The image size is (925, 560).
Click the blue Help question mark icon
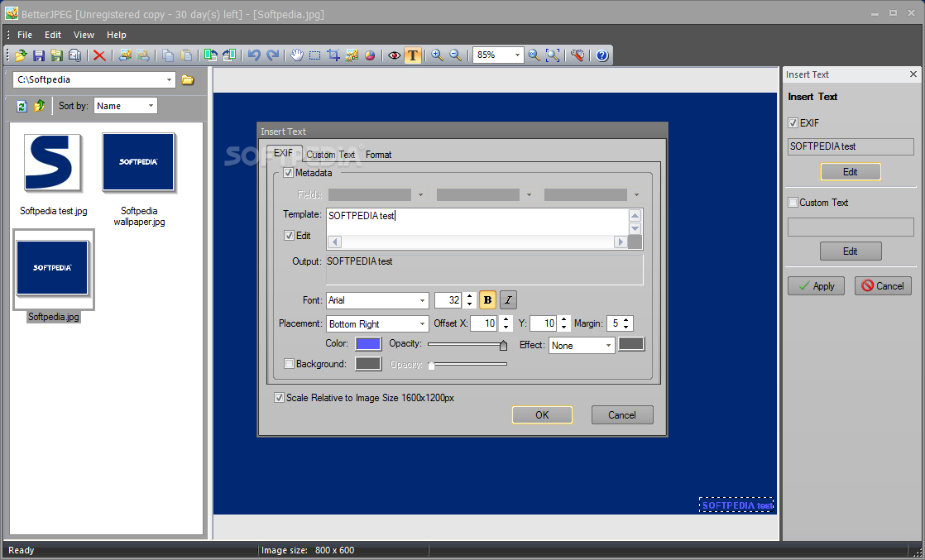601,55
